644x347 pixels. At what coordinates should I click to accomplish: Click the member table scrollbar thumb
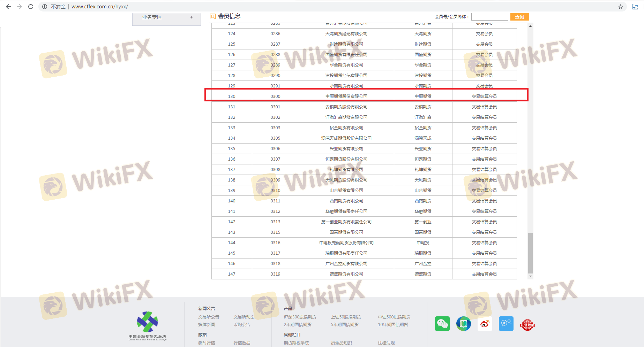pyautogui.click(x=530, y=253)
